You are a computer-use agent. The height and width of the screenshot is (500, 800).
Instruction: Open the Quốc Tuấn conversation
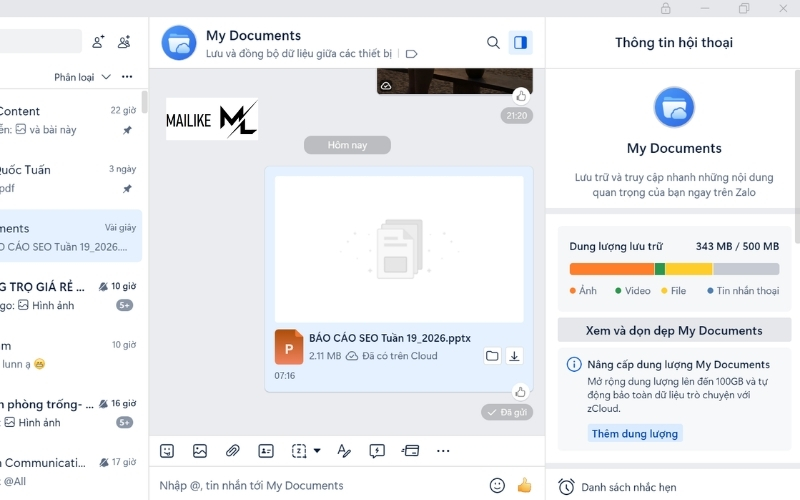click(x=71, y=179)
